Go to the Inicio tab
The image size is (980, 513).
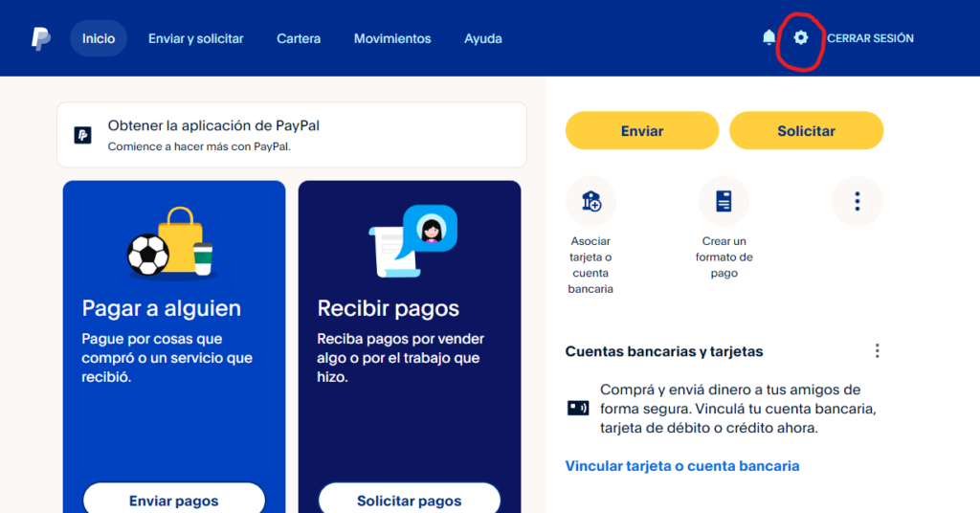[x=99, y=38]
